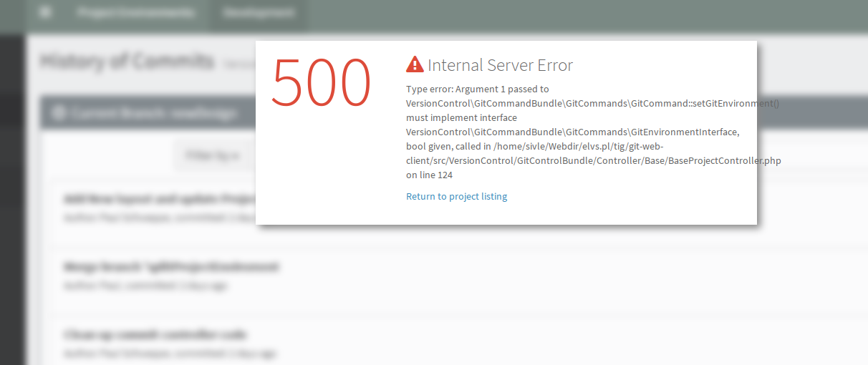Click the error line 'on line 124'
This screenshot has height=365, width=868.
tap(429, 175)
